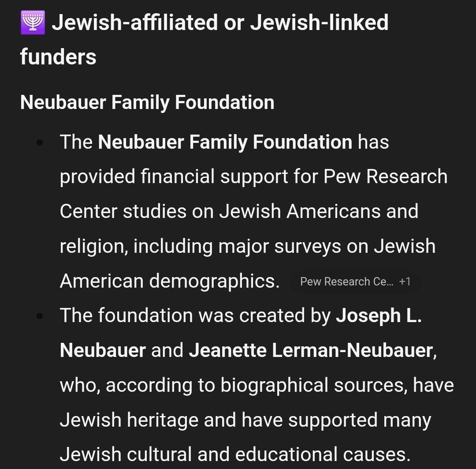The height and width of the screenshot is (469, 476).
Task: Click the menorah emoji icon in the heading
Action: (x=33, y=23)
